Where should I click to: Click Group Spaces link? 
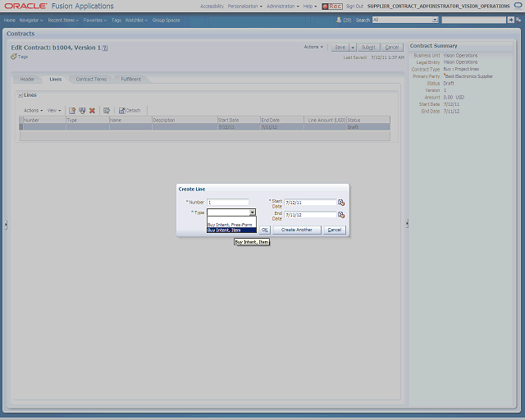[x=166, y=20]
